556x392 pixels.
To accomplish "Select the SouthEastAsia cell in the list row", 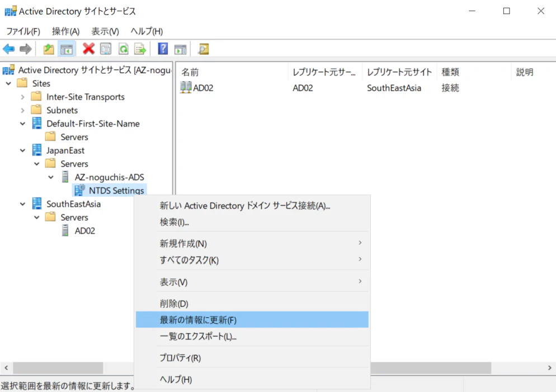I will pyautogui.click(x=394, y=88).
